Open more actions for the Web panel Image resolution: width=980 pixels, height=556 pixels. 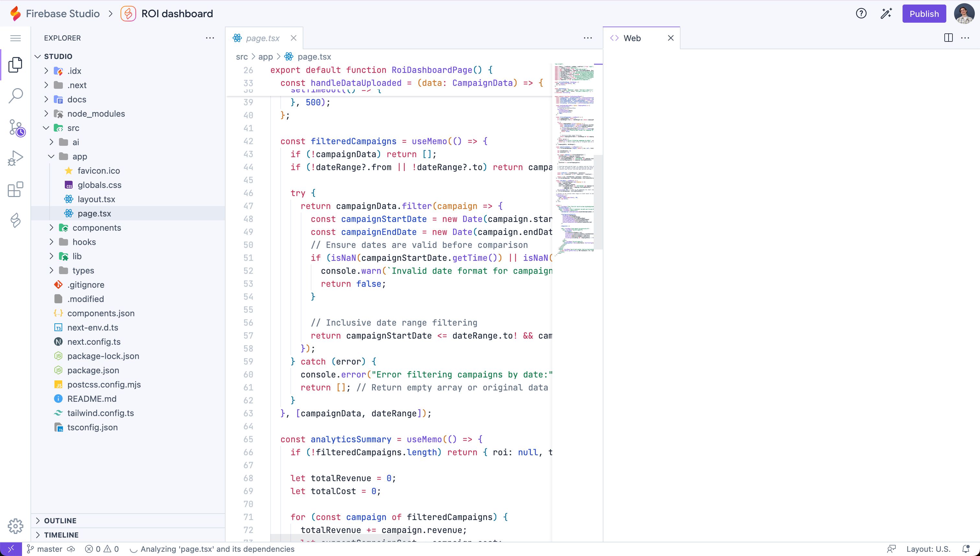(965, 38)
